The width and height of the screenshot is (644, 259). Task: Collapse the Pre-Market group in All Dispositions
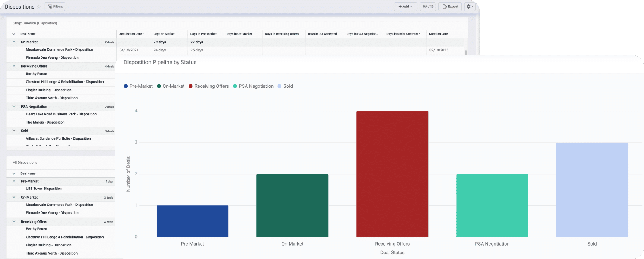14,181
